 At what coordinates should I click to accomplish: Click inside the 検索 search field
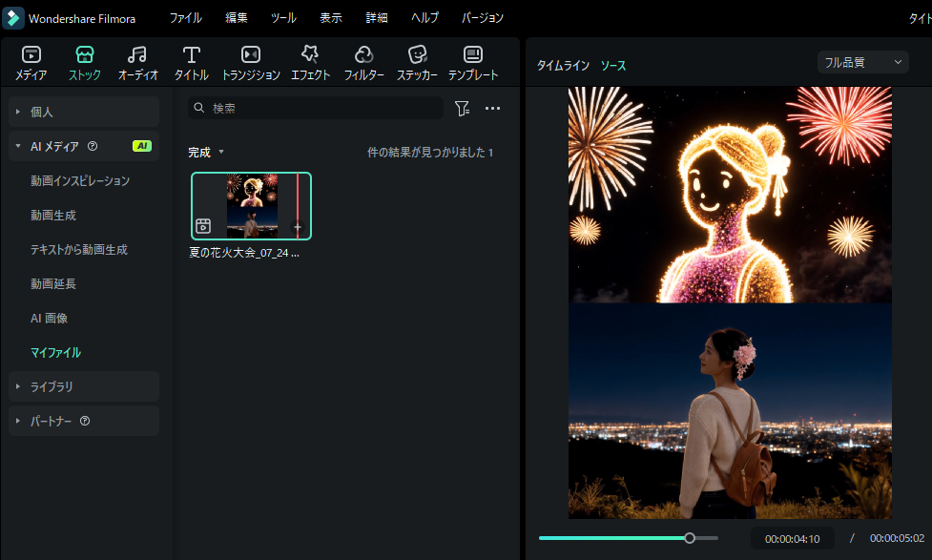pos(316,108)
